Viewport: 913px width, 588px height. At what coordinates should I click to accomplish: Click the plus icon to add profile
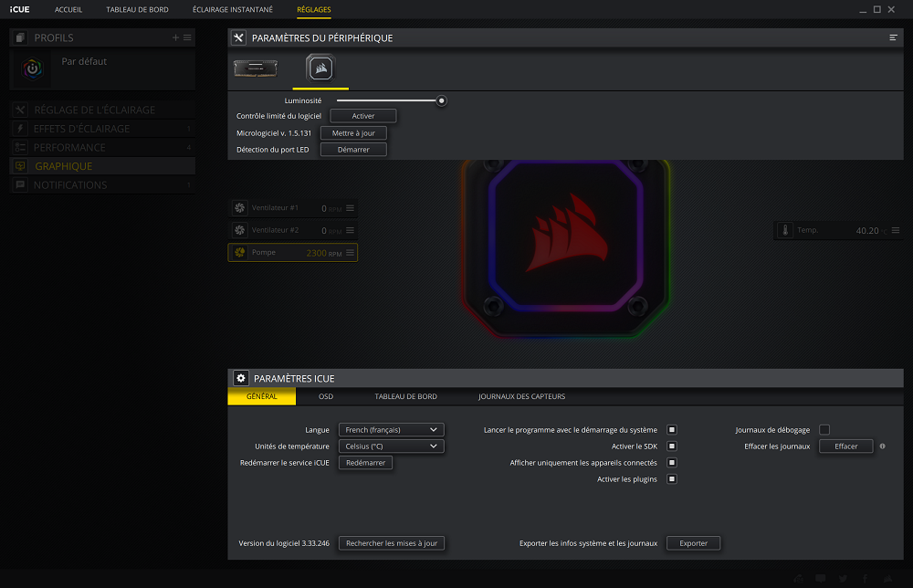pos(175,37)
